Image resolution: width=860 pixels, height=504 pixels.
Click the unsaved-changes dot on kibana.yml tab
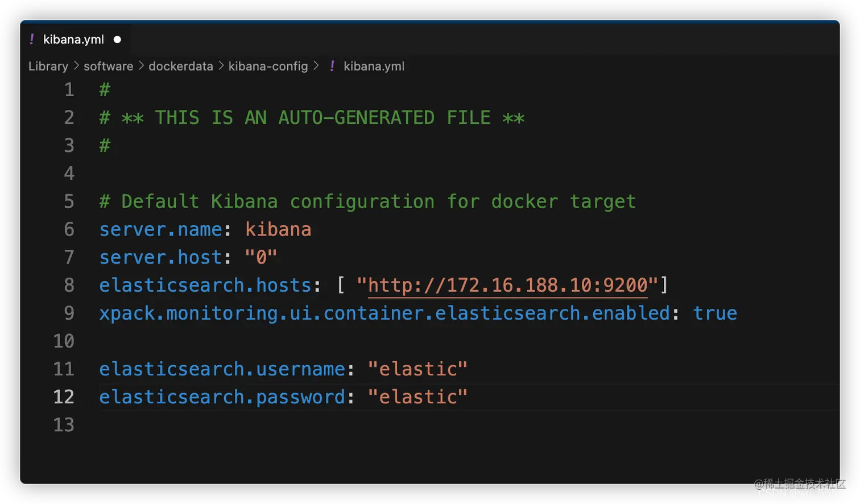coord(117,39)
